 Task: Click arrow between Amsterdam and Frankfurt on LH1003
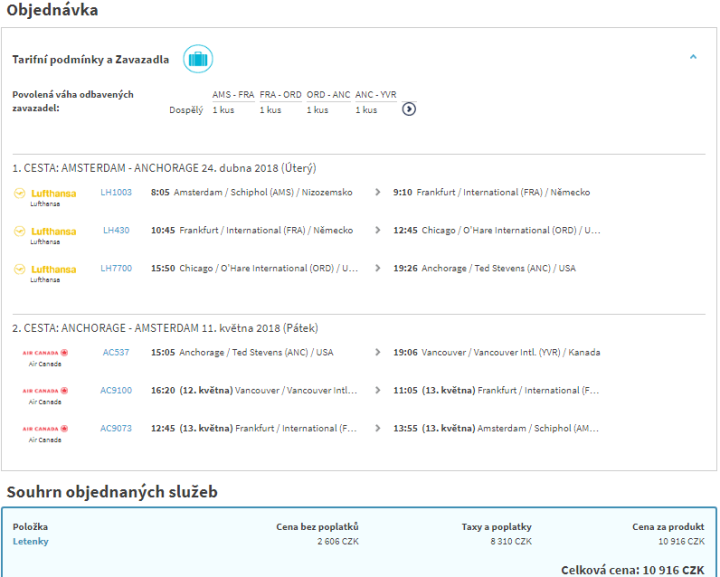[x=377, y=192]
